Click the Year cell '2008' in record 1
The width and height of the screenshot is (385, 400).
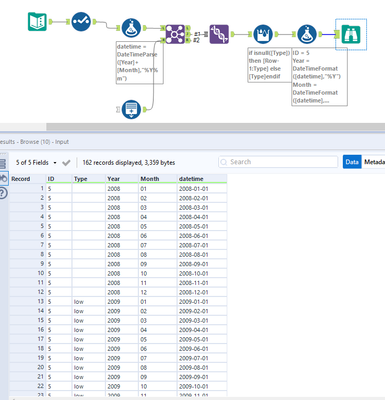[122, 189]
